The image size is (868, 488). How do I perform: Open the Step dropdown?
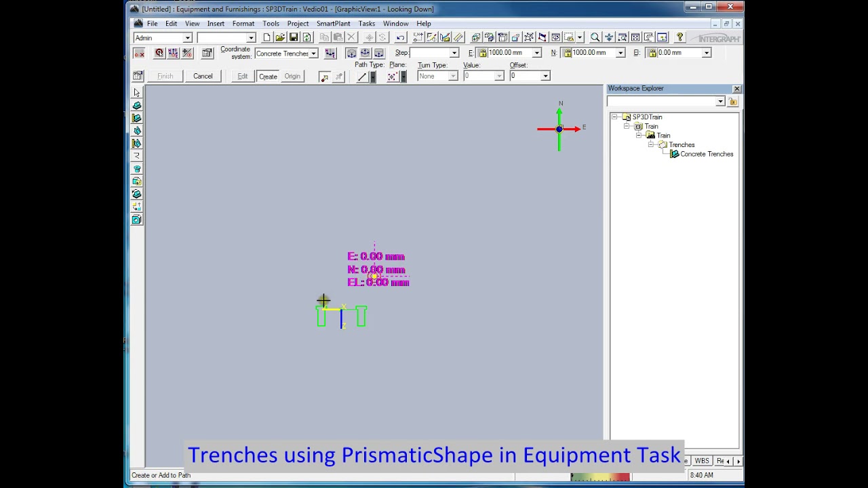click(x=454, y=53)
